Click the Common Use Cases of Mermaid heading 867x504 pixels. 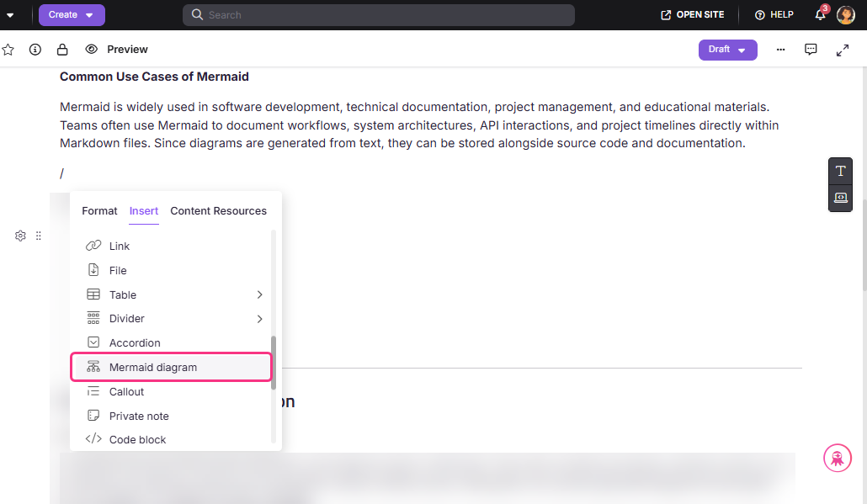[x=154, y=77]
